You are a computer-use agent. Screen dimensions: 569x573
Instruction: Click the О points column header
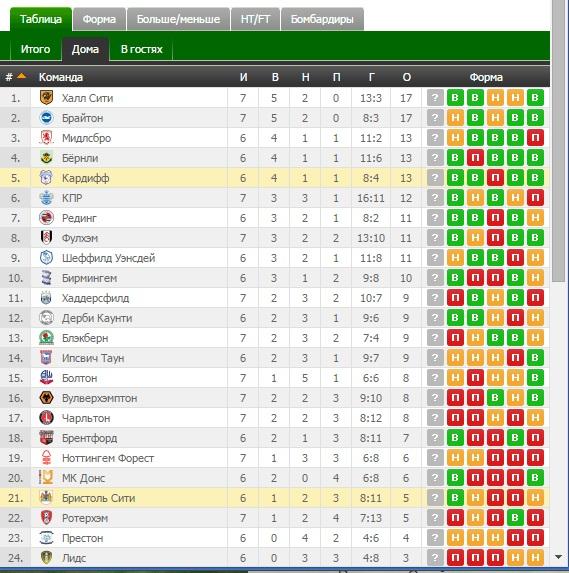[x=406, y=77]
